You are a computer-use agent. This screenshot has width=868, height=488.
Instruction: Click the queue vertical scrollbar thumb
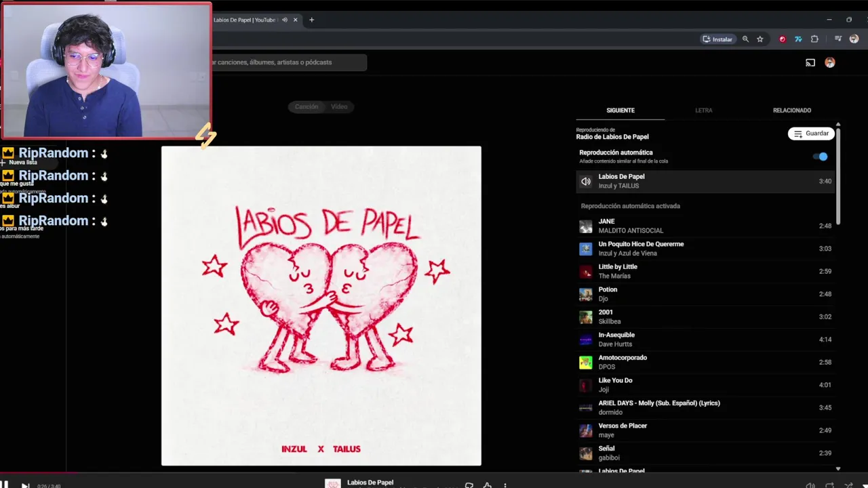[838, 176]
